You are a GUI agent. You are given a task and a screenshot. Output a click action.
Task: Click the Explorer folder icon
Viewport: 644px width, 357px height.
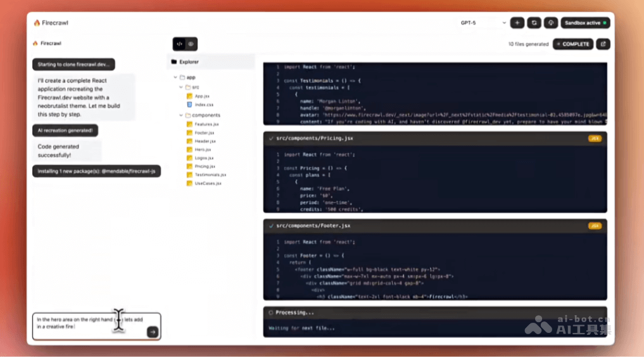point(174,62)
